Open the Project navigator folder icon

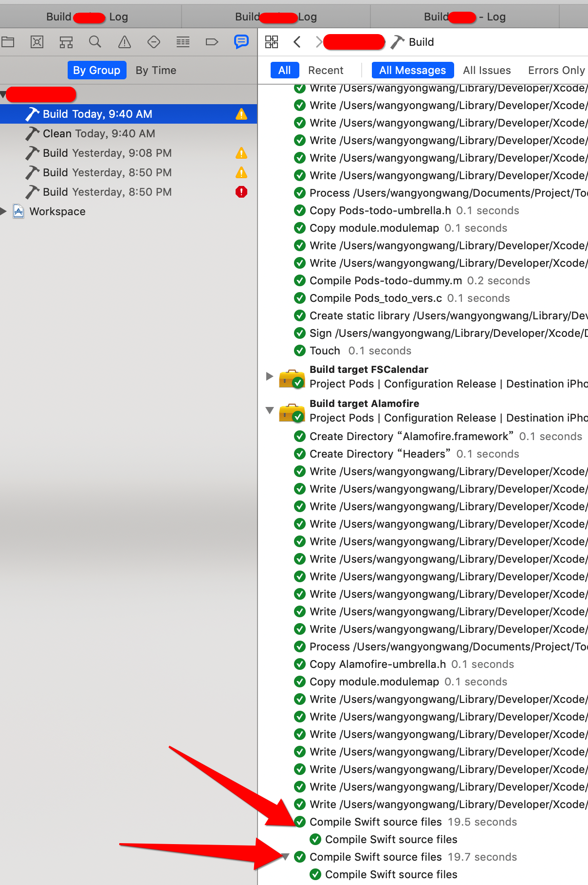(x=8, y=42)
